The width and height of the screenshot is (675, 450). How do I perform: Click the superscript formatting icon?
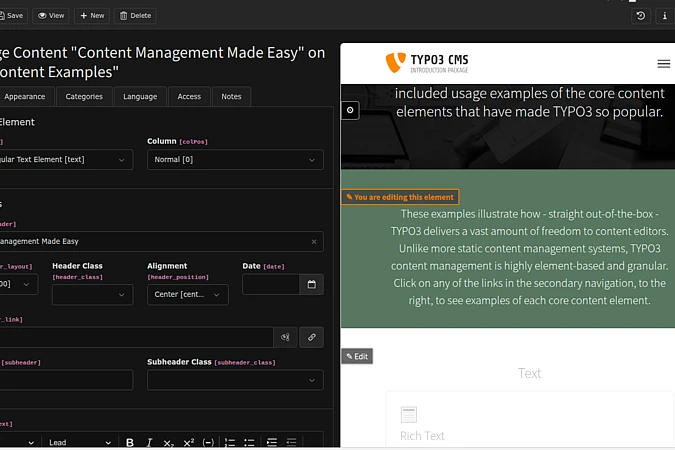[x=188, y=442]
